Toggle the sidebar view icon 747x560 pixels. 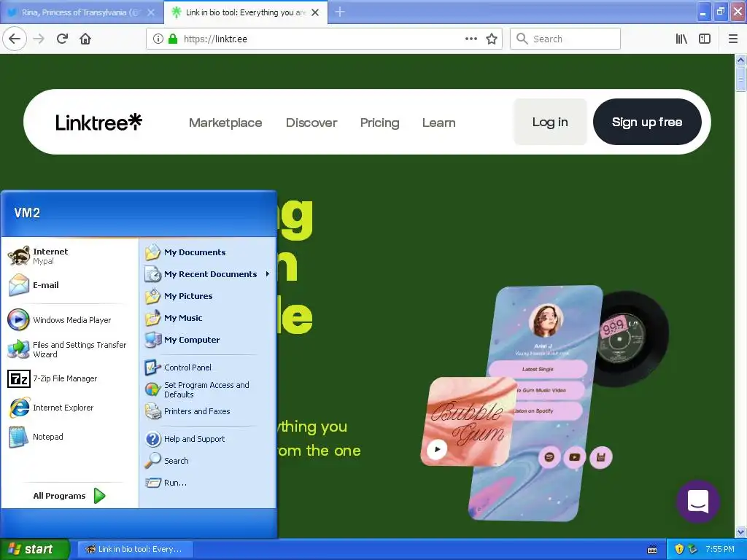point(705,39)
